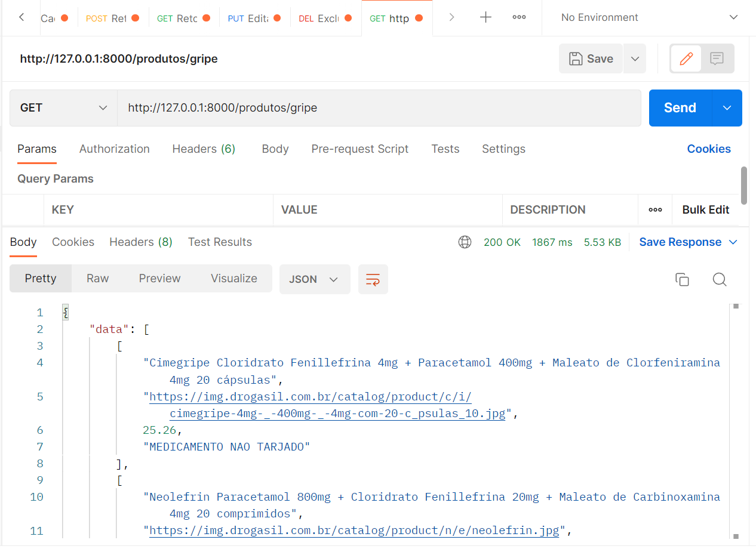This screenshot has width=756, height=549.
Task: View response in Raw mode
Action: [97, 278]
